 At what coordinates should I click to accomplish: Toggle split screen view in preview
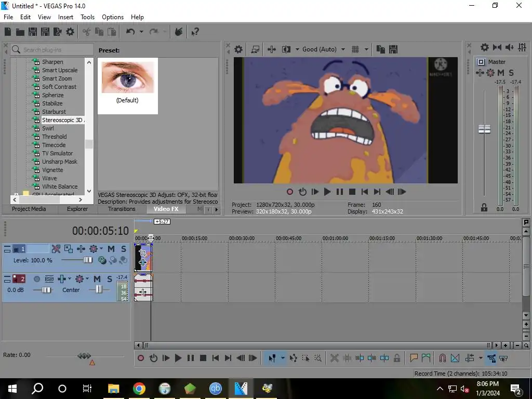coord(286,49)
